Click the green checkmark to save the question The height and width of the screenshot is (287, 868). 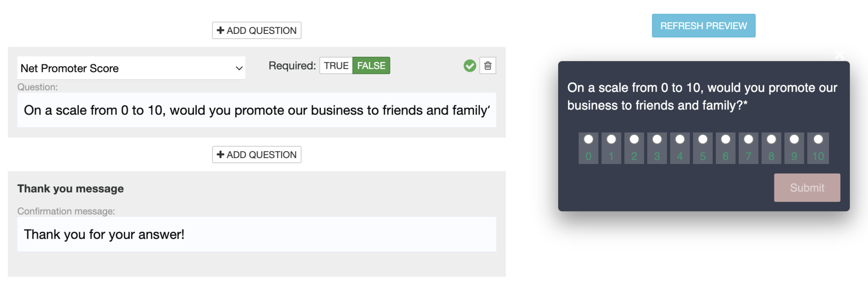[470, 66]
